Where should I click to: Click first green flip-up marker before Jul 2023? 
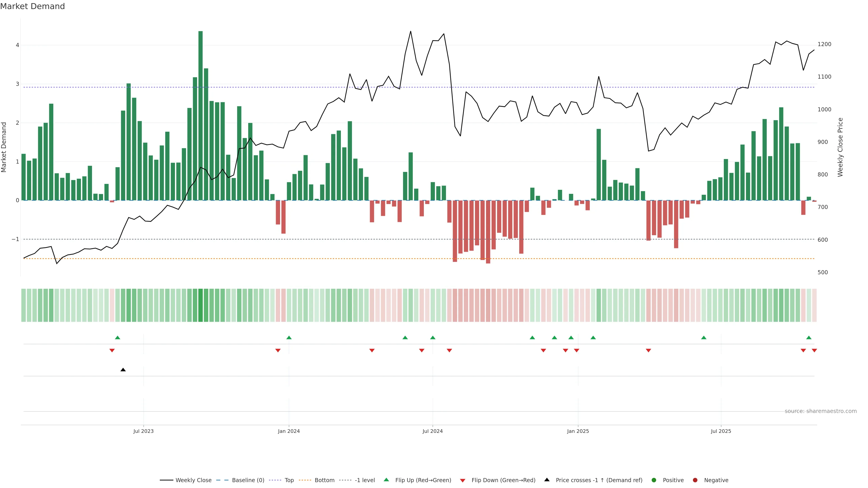(118, 338)
